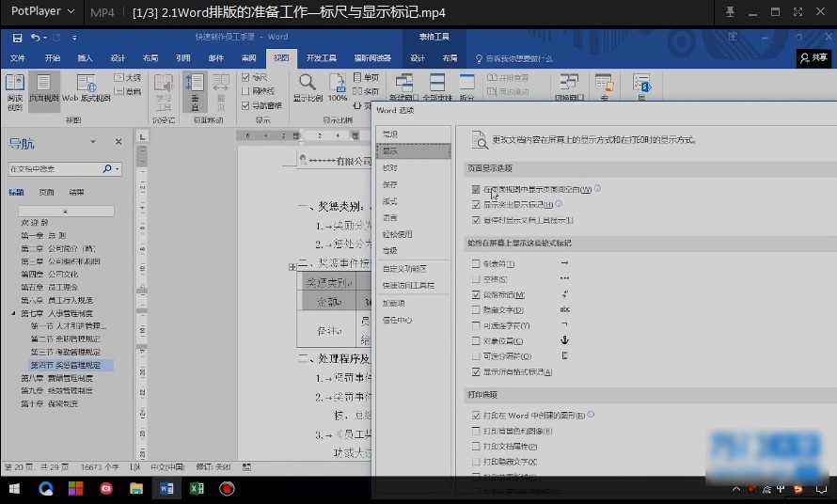Image resolution: width=837 pixels, height=504 pixels.
Task: Select General (常规) in Word Options
Action: tap(413, 134)
